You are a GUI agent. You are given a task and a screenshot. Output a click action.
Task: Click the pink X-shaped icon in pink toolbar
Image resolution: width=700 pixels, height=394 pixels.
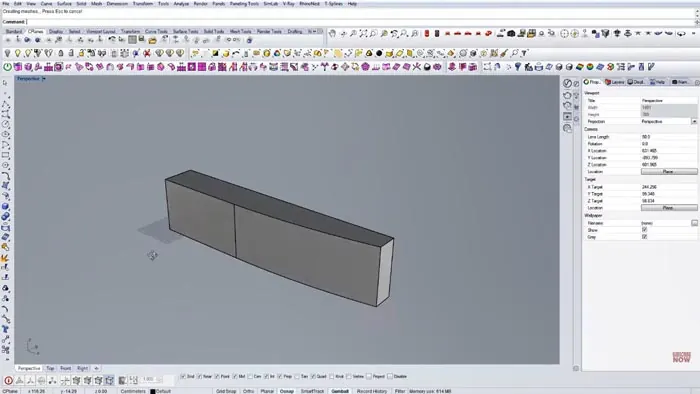(417, 67)
